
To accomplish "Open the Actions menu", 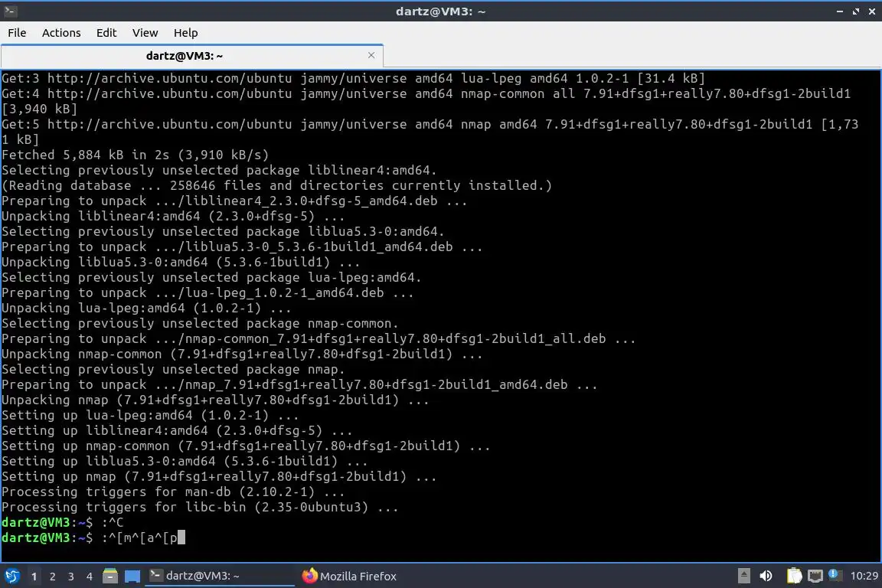I will 61,33.
